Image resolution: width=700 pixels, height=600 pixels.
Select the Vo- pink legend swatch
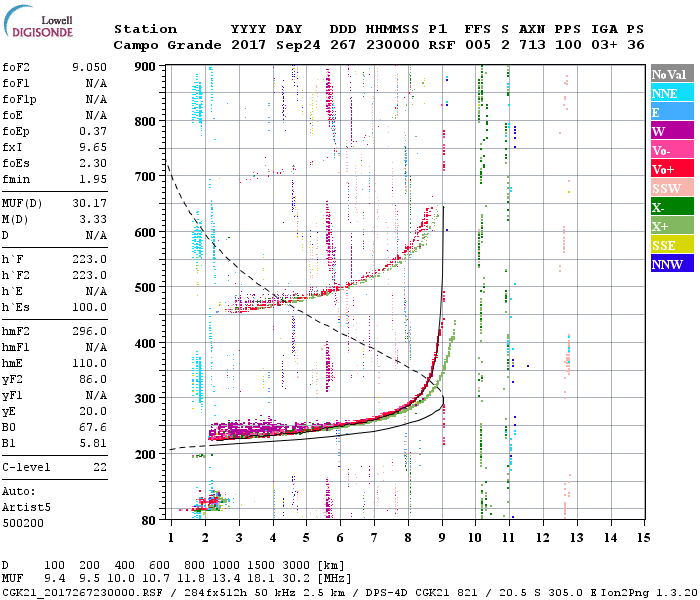coord(672,150)
